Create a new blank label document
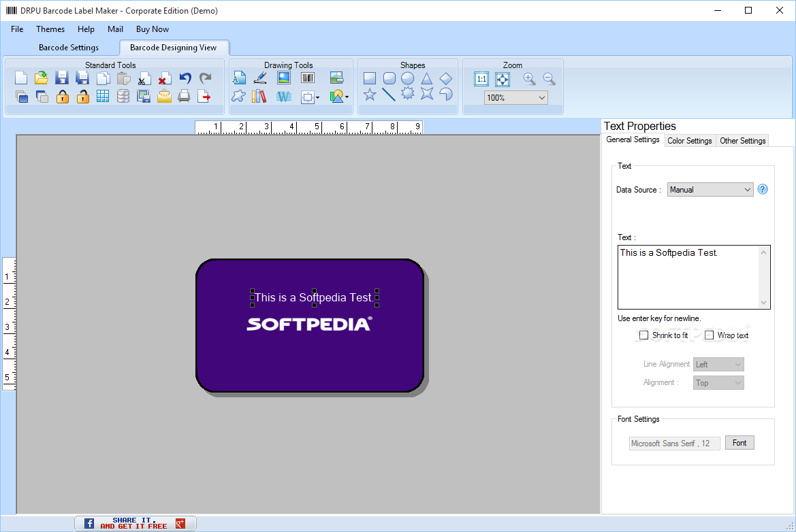 click(21, 78)
